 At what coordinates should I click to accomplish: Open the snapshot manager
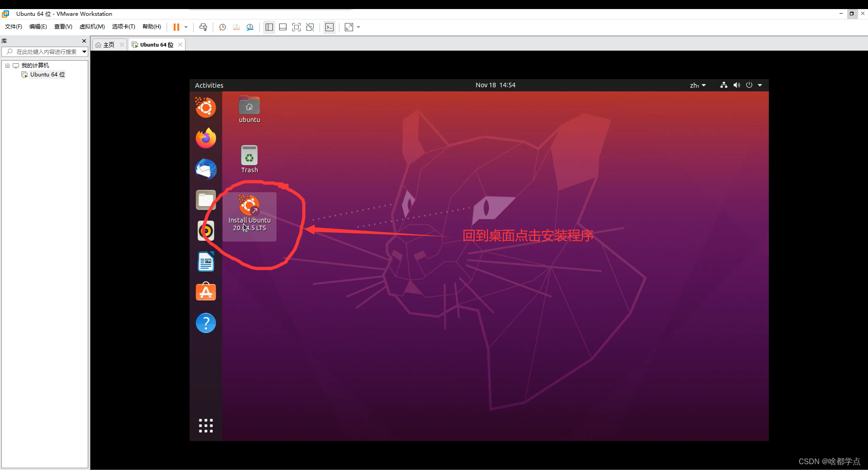pos(250,27)
